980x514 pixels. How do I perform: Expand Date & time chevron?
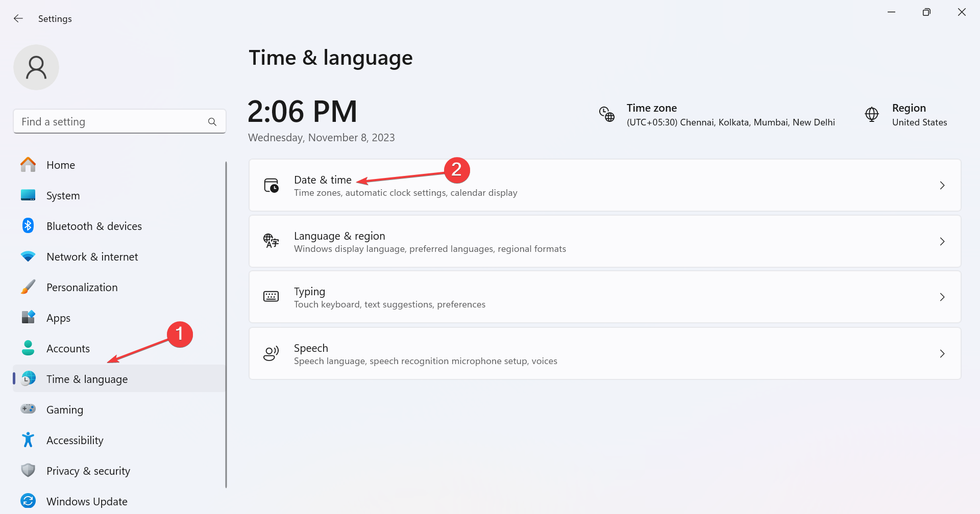942,185
